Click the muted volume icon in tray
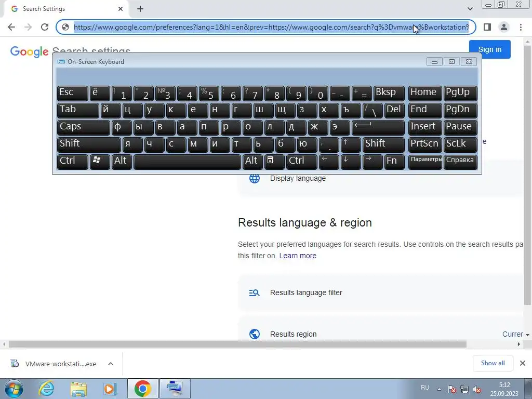This screenshot has width=532, height=399. click(x=477, y=389)
